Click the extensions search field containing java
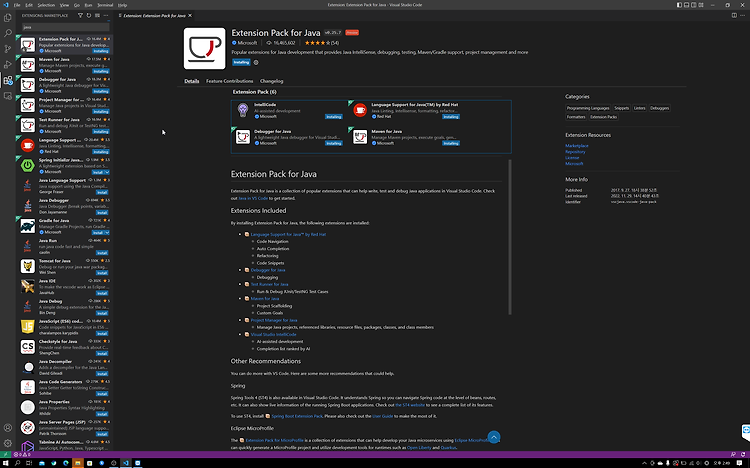Image resolution: width=750 pixels, height=468 pixels. click(x=66, y=27)
